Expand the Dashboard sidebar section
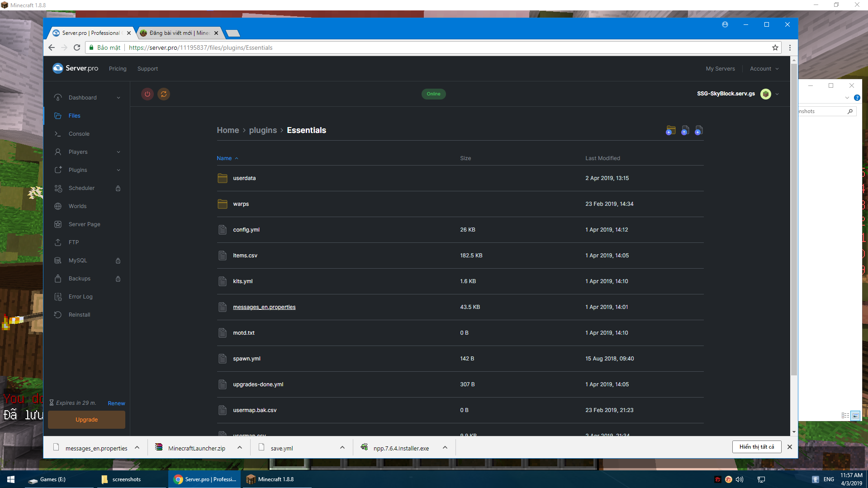 point(119,98)
